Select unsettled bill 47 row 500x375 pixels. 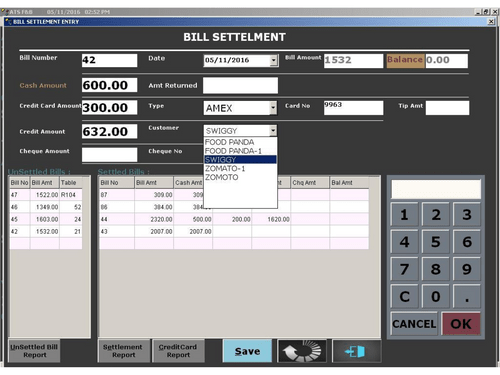(x=46, y=195)
